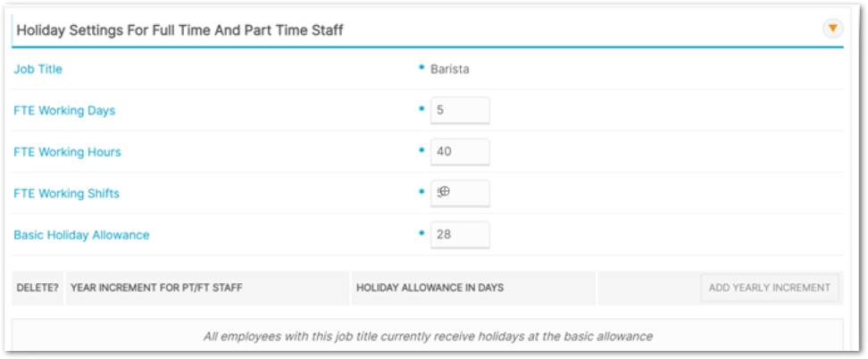The height and width of the screenshot is (359, 868).
Task: Click the FTE Working Days input field
Action: 460,111
